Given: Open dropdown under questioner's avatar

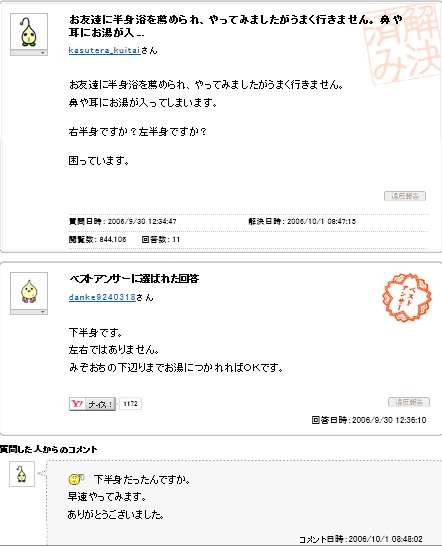Looking at the screenshot, I should point(29,53).
